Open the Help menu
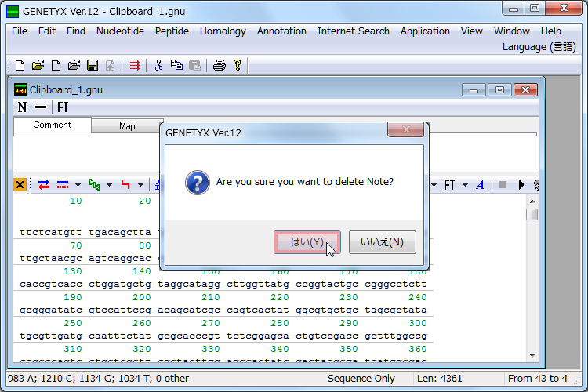588x392 pixels. point(551,31)
